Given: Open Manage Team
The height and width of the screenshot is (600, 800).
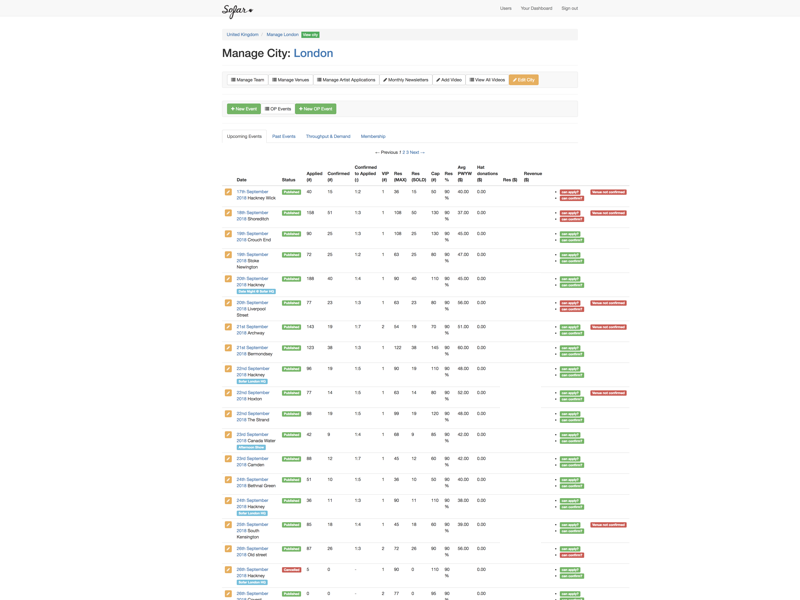Looking at the screenshot, I should click(247, 80).
